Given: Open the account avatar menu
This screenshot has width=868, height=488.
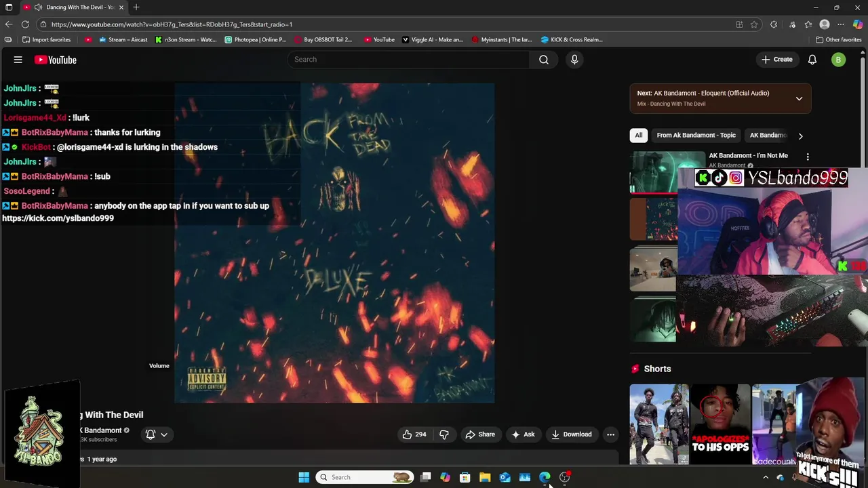Looking at the screenshot, I should click(838, 60).
